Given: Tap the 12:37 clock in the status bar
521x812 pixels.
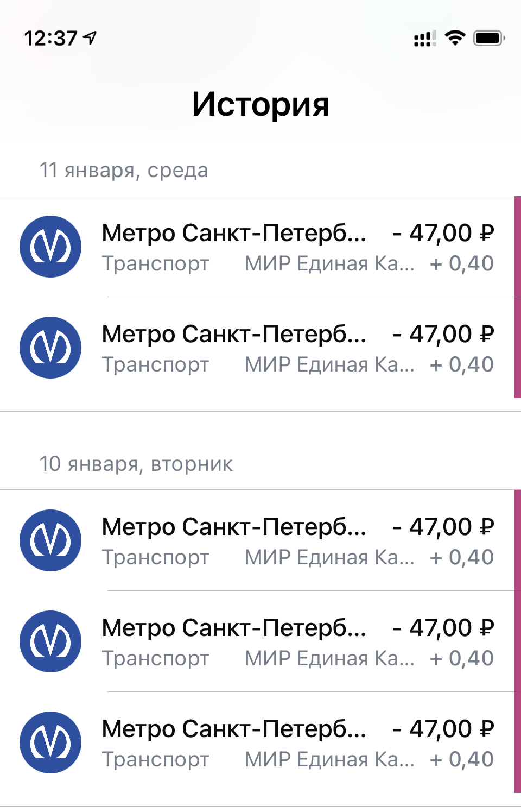Looking at the screenshot, I should pyautogui.click(x=50, y=38).
